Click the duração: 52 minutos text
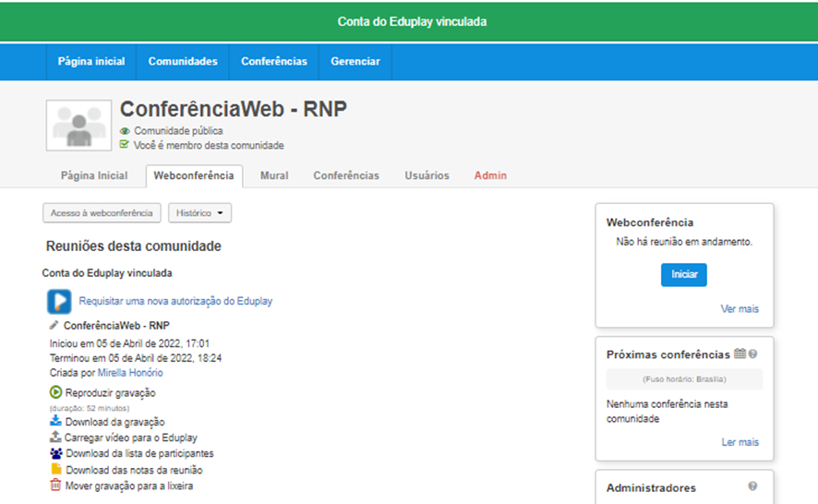818x504 pixels. click(90, 408)
